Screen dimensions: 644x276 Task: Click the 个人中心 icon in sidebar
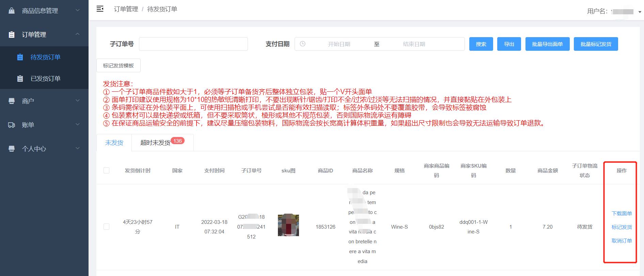click(x=12, y=149)
